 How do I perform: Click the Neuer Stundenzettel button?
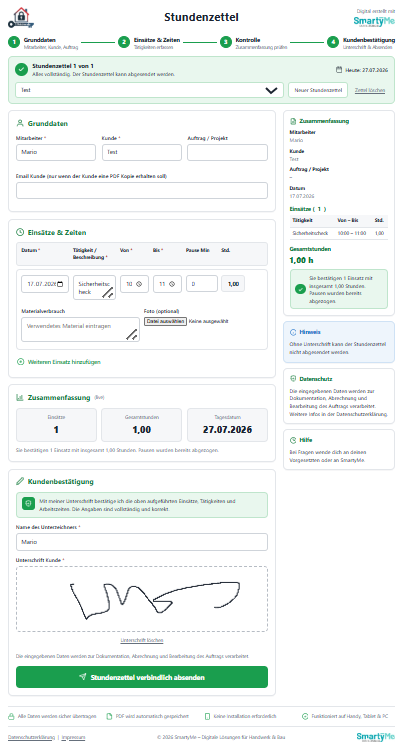tap(318, 90)
